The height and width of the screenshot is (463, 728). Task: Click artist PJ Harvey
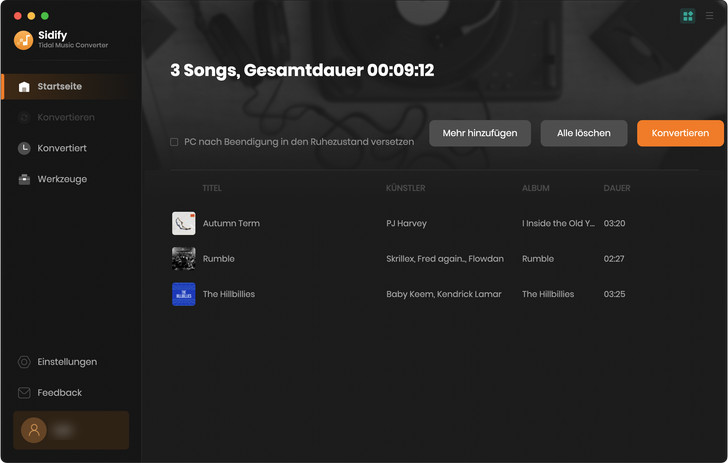[x=406, y=223]
